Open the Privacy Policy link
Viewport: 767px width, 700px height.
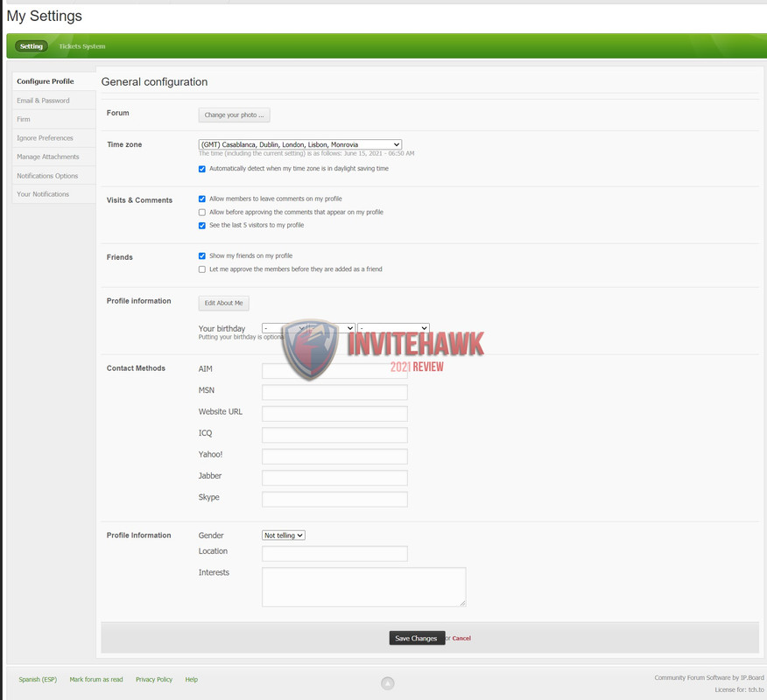(x=154, y=680)
